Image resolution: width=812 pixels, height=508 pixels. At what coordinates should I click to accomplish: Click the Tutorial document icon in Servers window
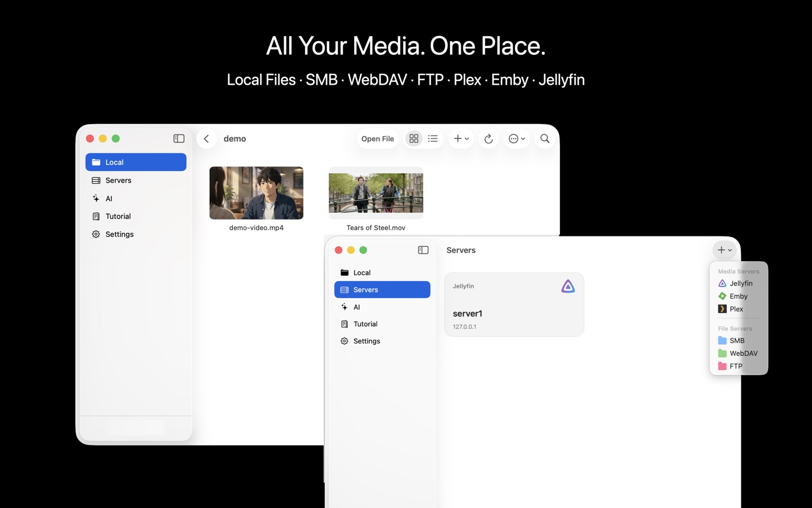tap(345, 324)
